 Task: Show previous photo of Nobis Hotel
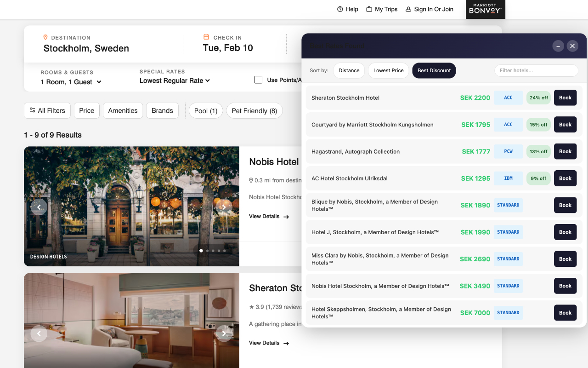[x=39, y=207]
